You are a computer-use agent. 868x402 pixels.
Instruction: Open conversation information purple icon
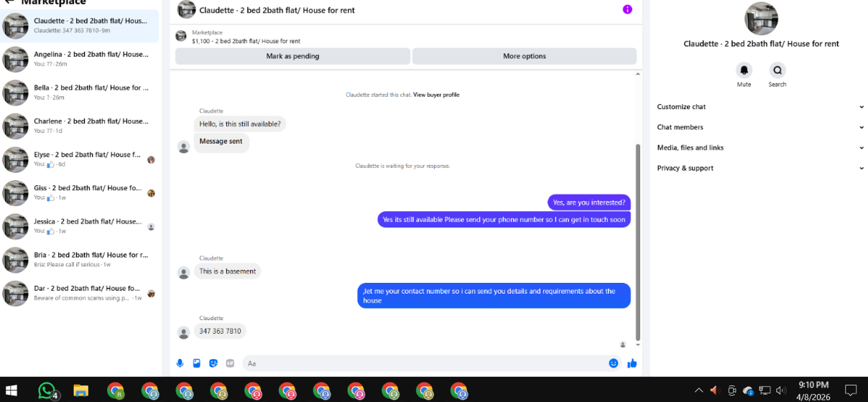[x=627, y=9]
